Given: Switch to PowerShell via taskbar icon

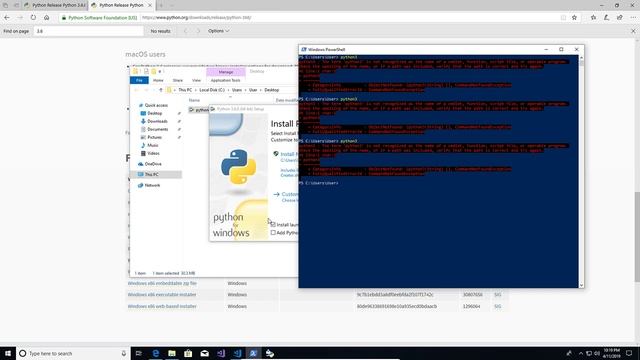Looking at the screenshot, I should click(x=253, y=353).
